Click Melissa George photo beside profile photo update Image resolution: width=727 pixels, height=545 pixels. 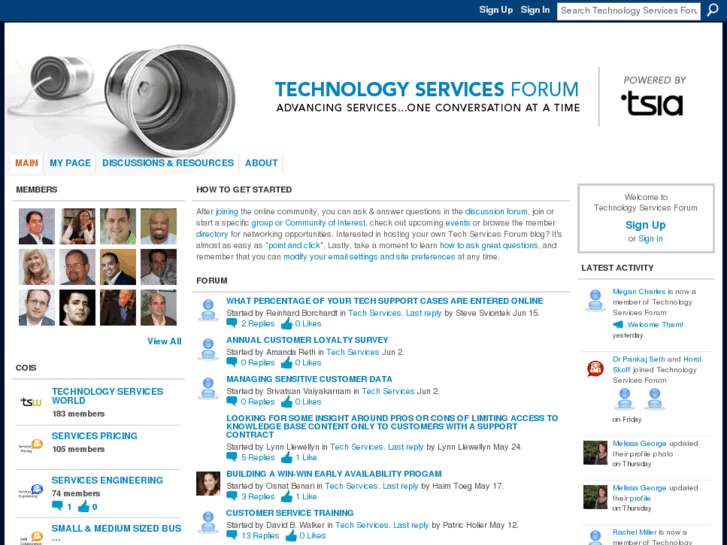[595, 452]
